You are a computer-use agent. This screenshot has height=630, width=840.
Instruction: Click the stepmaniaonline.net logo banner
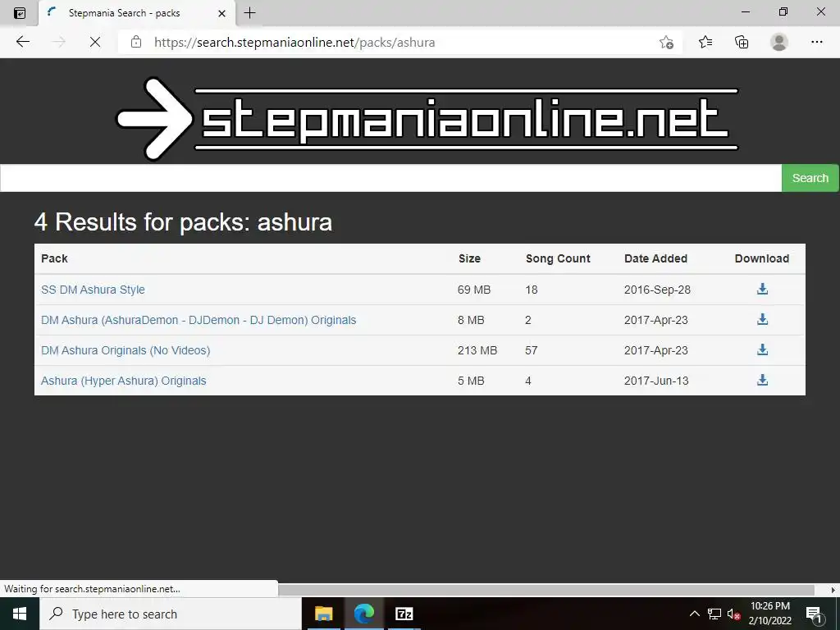pos(427,118)
